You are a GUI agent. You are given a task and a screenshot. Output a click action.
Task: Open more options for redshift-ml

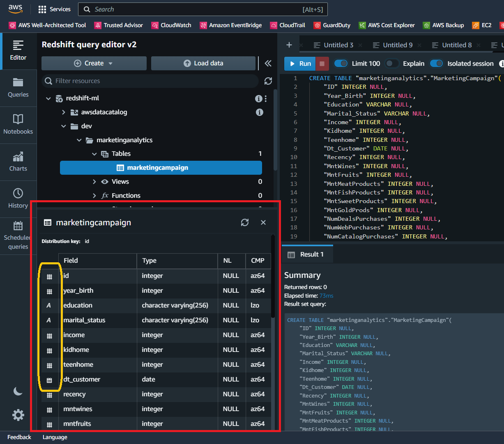[x=266, y=98]
